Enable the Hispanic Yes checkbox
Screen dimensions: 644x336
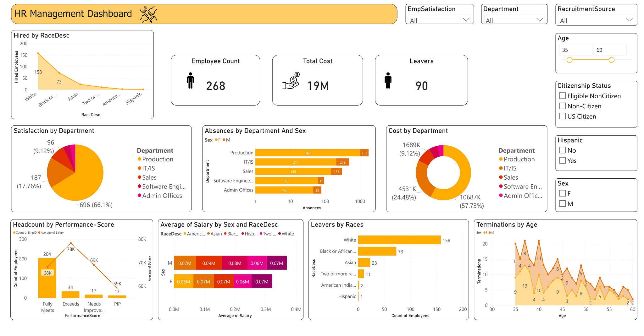[x=563, y=160]
